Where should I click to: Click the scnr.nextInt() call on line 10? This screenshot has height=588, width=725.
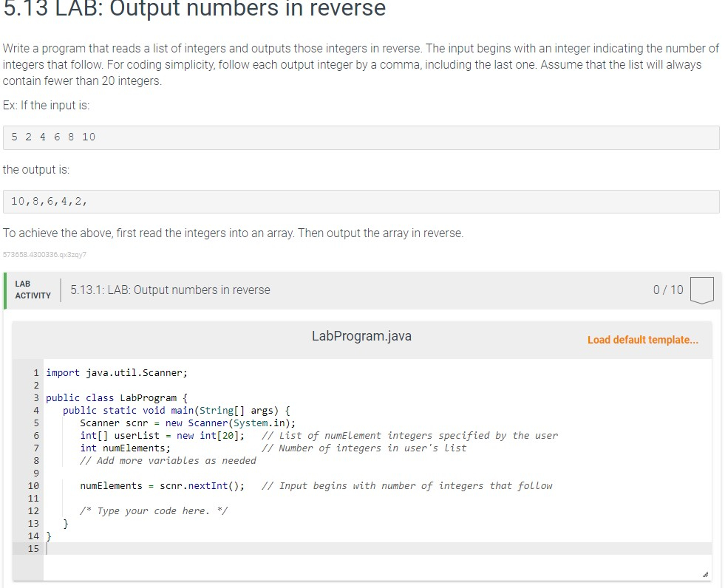[201, 485]
